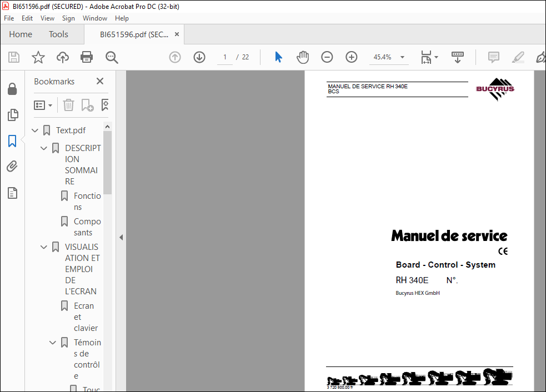The height and width of the screenshot is (392, 546).
Task: Click the MANUEL DE SERVICE RH 340E header text
Action: [367, 86]
